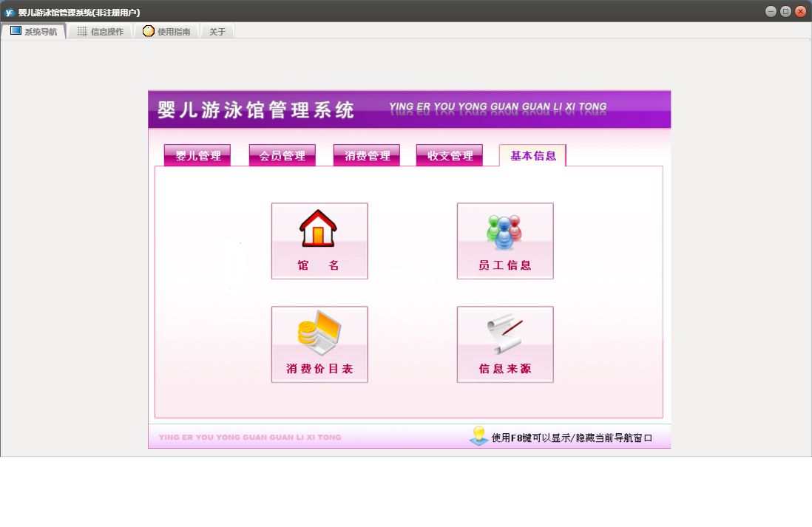Select the 基本信息 tab
This screenshot has height=527, width=812.
pyautogui.click(x=533, y=155)
